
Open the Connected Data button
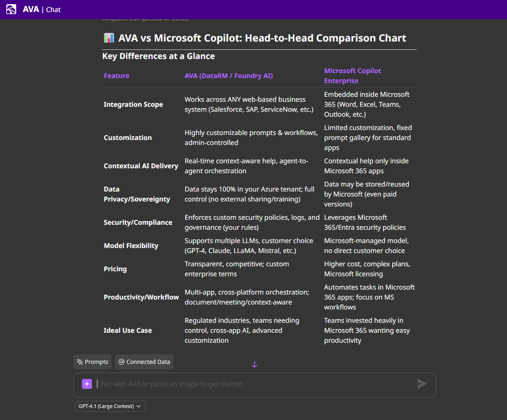pyautogui.click(x=144, y=362)
